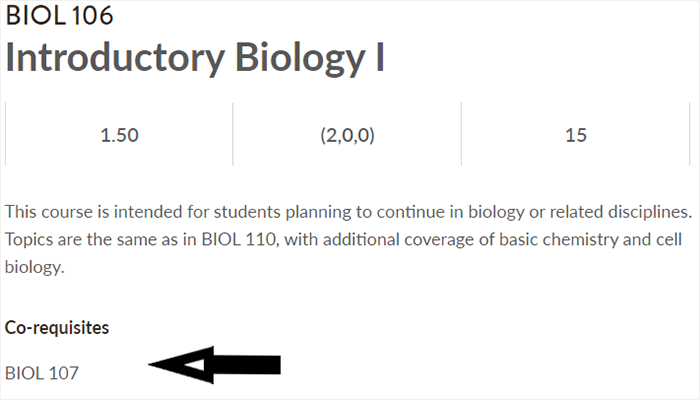Select the (2,0,0) hours cell
The height and width of the screenshot is (400, 700).
(347, 135)
